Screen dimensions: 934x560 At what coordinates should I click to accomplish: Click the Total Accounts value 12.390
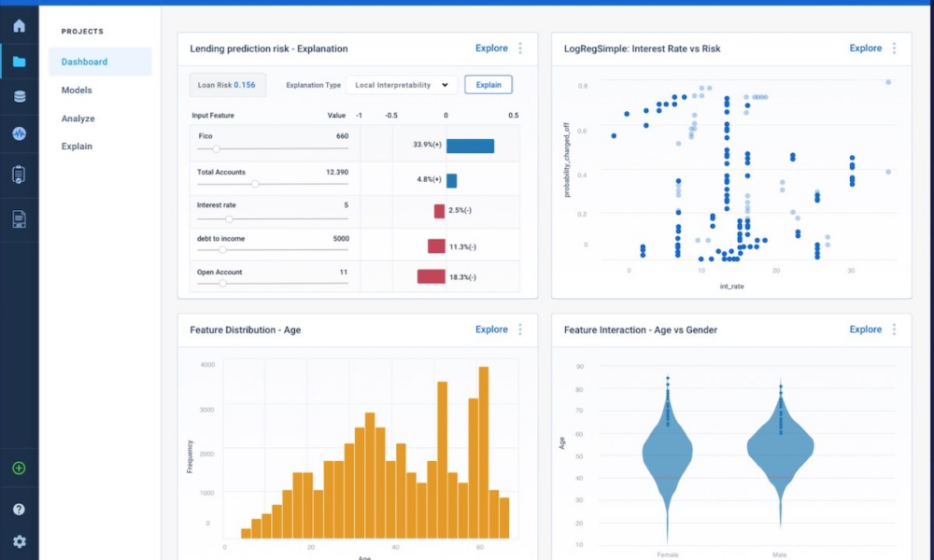click(x=337, y=172)
